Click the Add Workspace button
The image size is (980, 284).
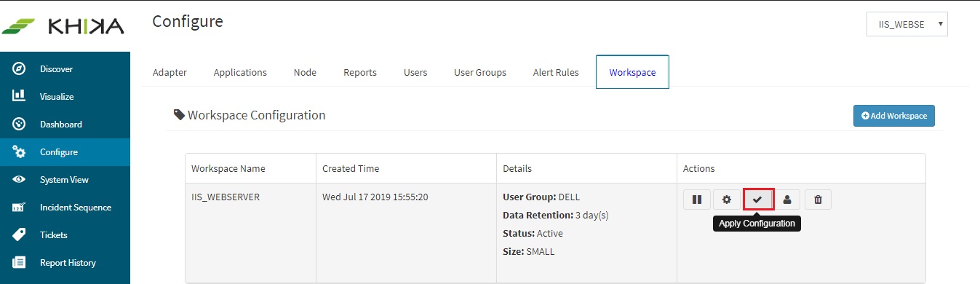(x=894, y=116)
